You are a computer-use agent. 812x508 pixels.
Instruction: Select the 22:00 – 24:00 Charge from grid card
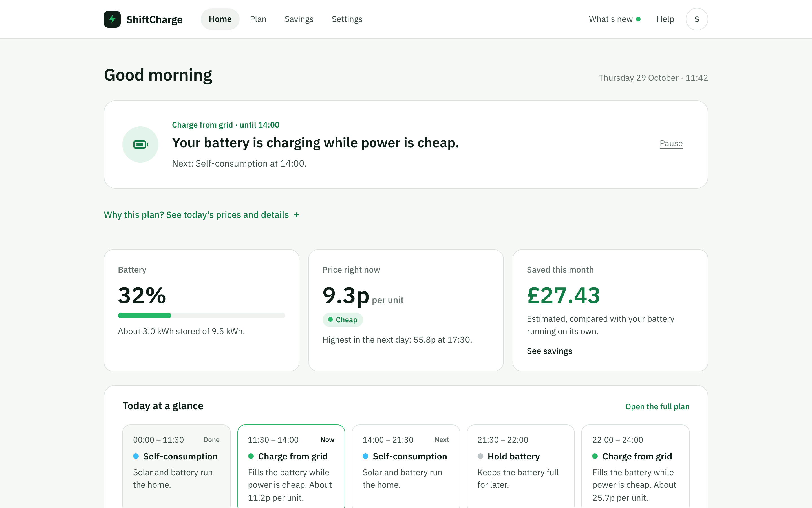pos(635,466)
